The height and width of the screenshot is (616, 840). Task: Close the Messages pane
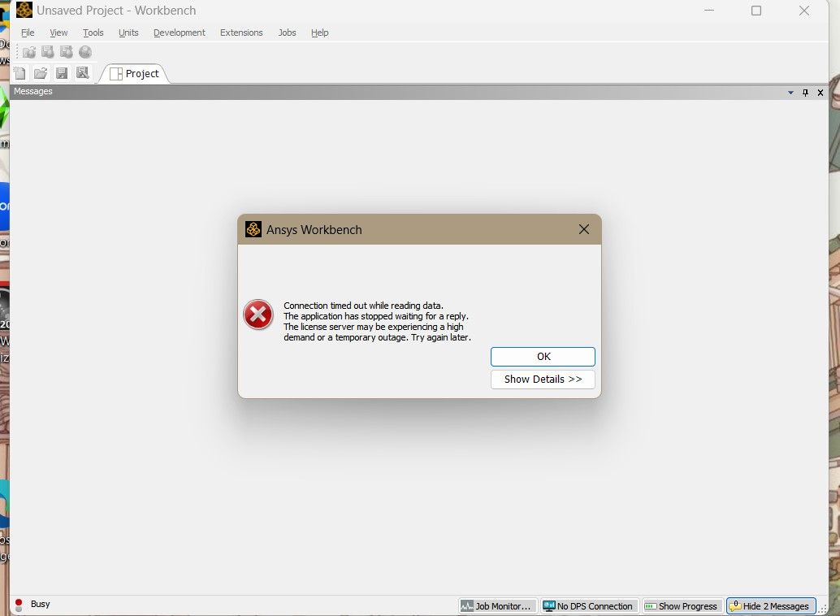[821, 92]
